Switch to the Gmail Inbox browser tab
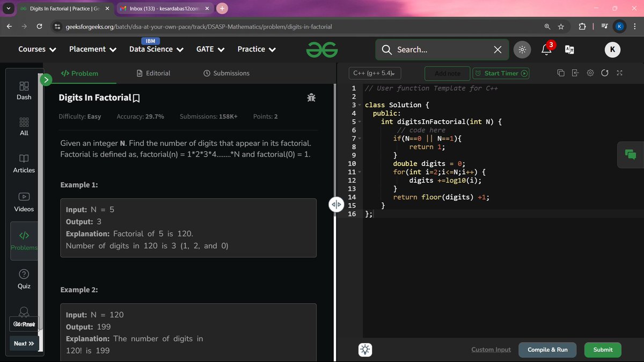 coord(166,9)
